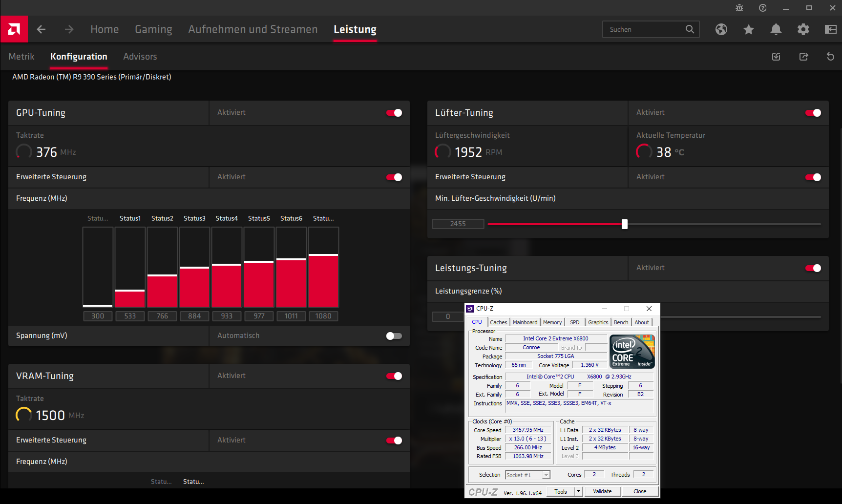Open settings gear icon
This screenshot has height=504, width=842.
click(803, 29)
